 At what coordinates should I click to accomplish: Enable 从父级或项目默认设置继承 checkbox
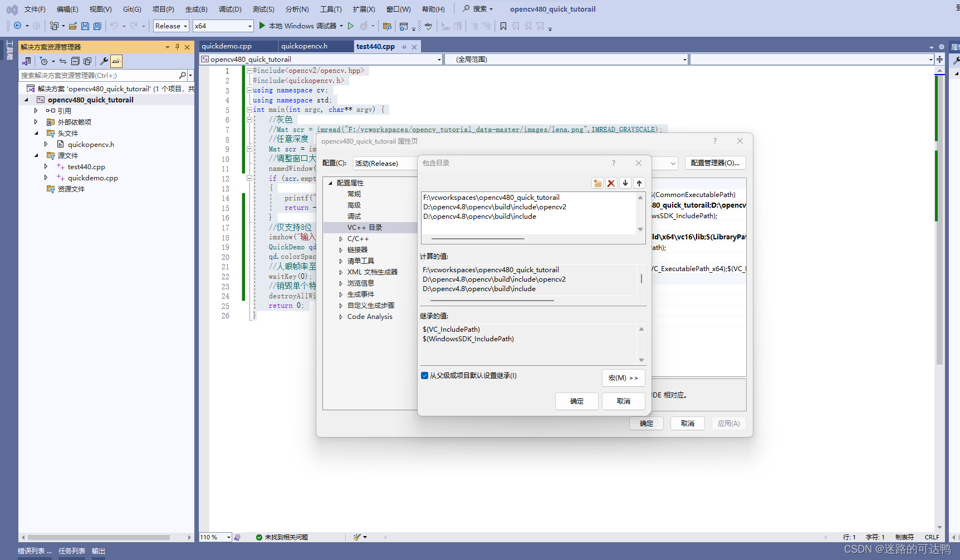[x=425, y=376]
